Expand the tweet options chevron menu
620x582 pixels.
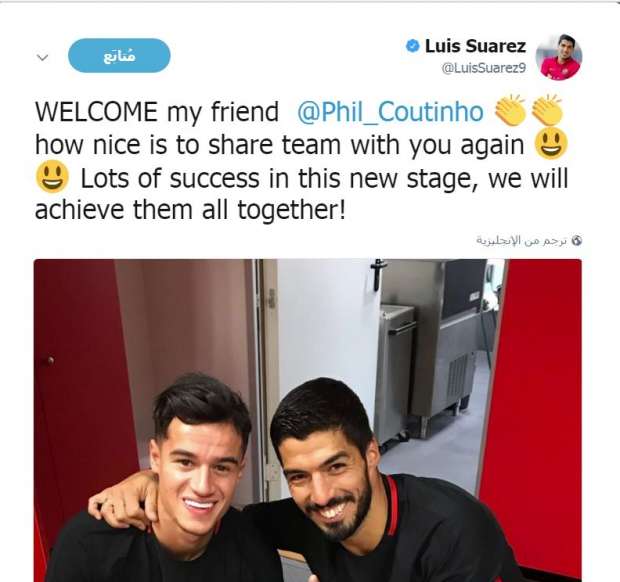tap(42, 58)
